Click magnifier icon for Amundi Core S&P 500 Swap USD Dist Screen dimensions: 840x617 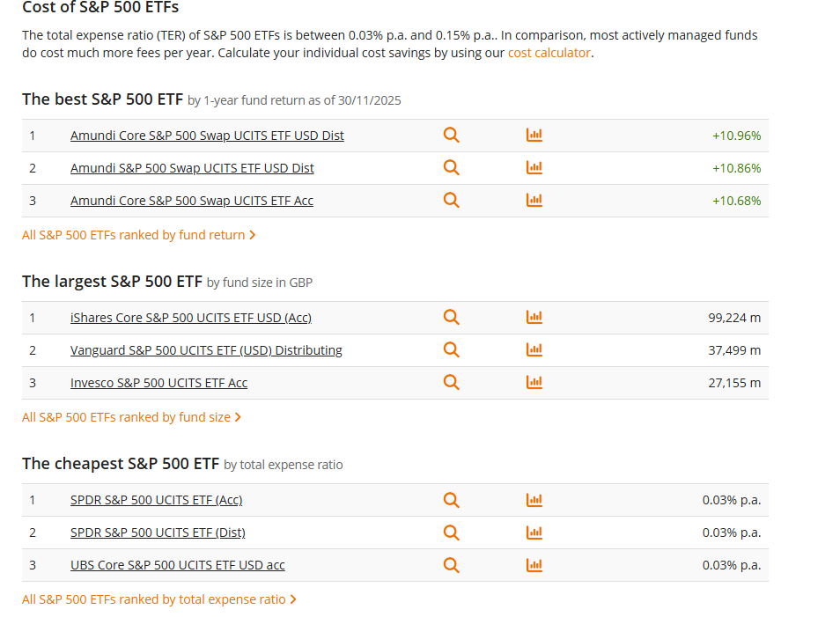click(451, 136)
